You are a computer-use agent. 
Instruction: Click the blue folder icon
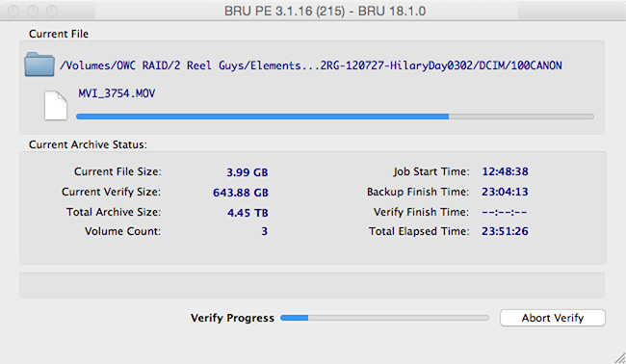[x=39, y=65]
